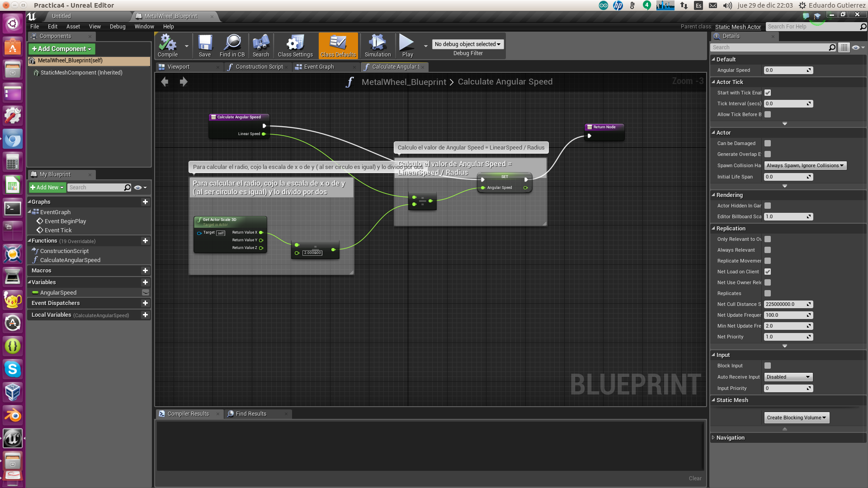Click the Angular Speed value field

click(x=788, y=70)
